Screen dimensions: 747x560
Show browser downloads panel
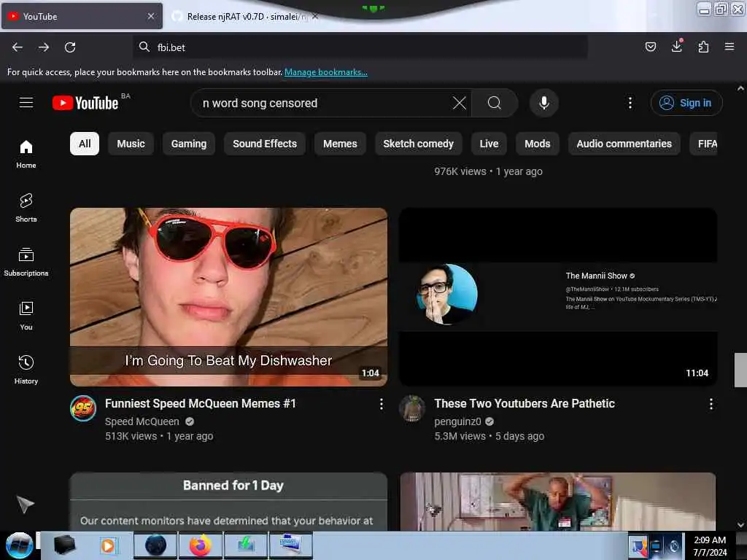[x=676, y=47]
